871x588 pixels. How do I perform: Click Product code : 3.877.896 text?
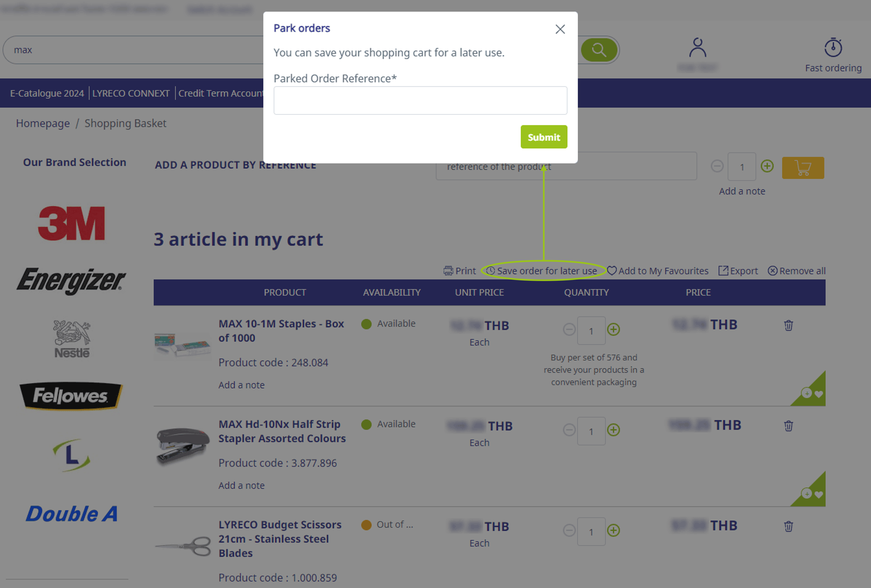click(x=277, y=463)
